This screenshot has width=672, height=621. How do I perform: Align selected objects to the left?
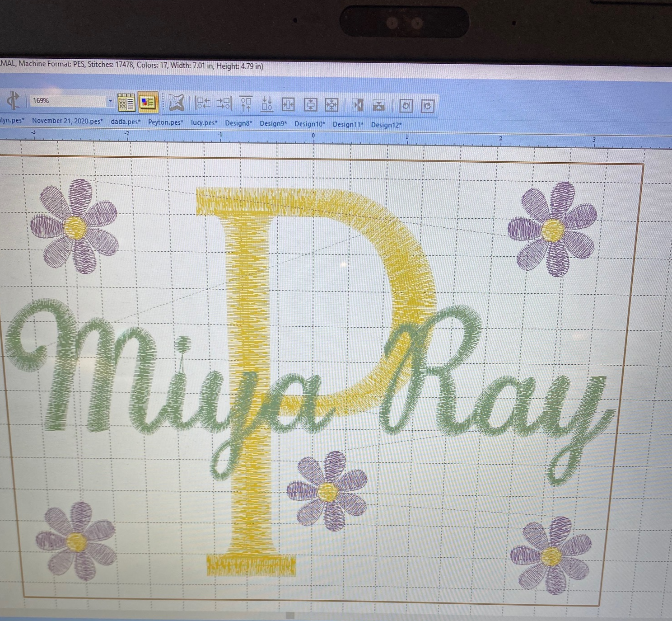(202, 103)
